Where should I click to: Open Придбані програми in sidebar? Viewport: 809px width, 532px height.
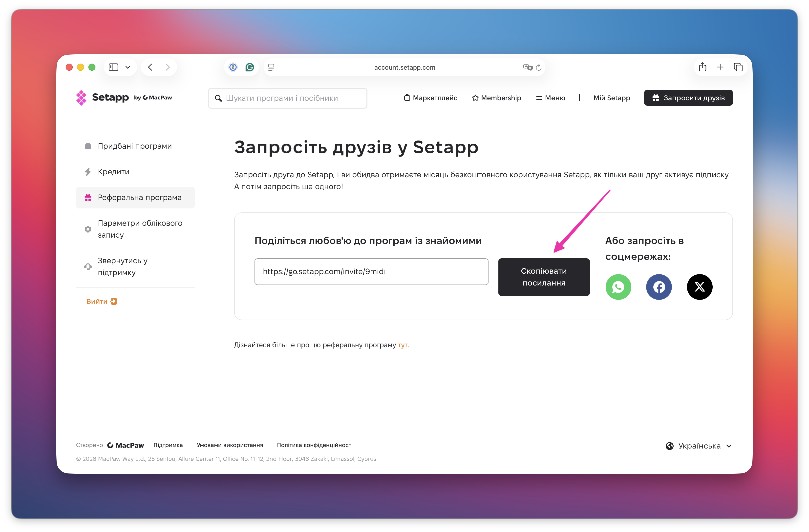[135, 146]
